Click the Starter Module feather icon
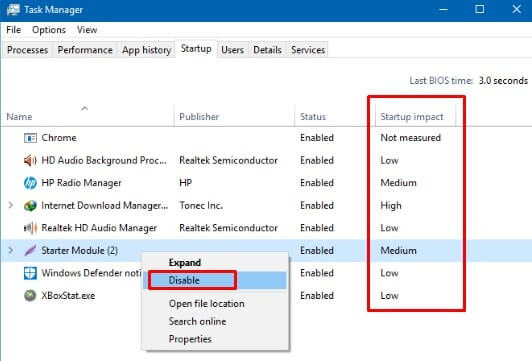The image size is (532, 361). point(30,250)
